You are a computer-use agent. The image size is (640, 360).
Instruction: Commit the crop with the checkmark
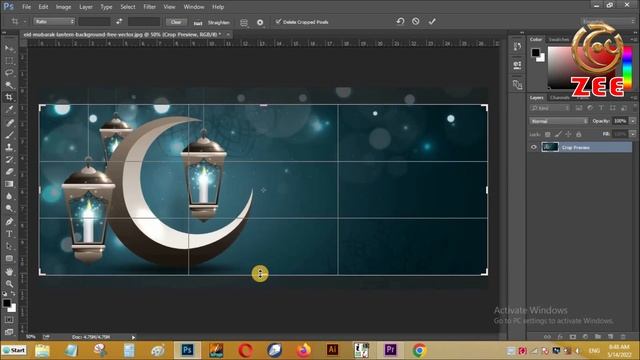pyautogui.click(x=432, y=22)
